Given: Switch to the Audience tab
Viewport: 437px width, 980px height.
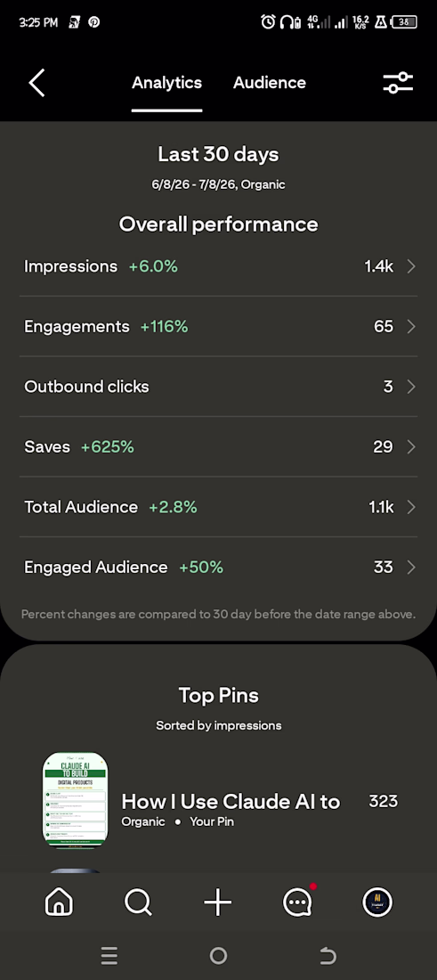Looking at the screenshot, I should 270,83.
